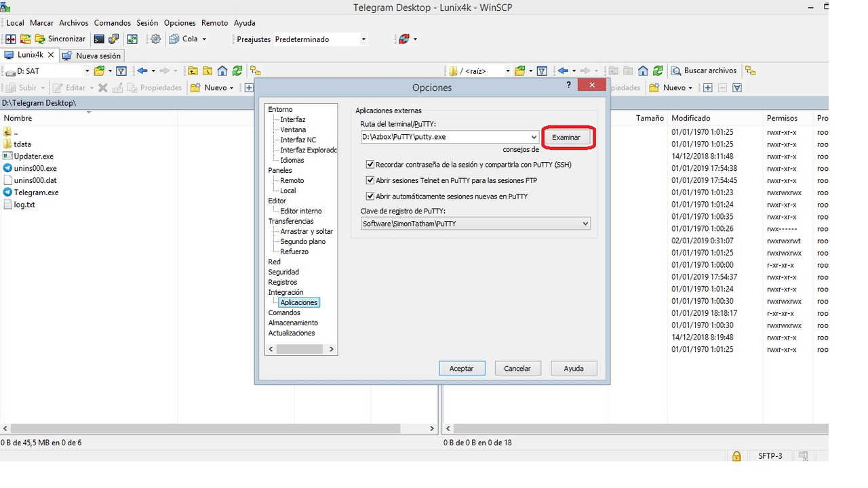The height and width of the screenshot is (488, 868).
Task: Click local panel parent directory icon
Action: [x=193, y=70]
